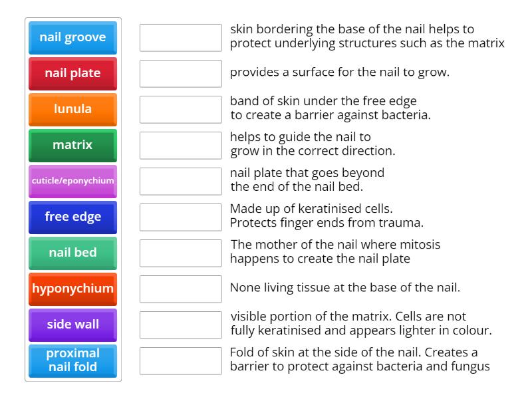Select the 'free edge' tile
The height and width of the screenshot is (399, 532).
[x=72, y=217]
